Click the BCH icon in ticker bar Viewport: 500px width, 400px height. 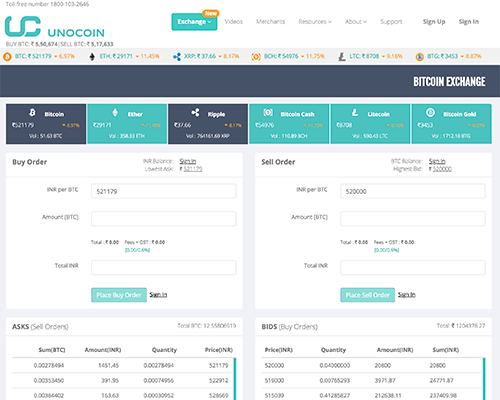(256, 57)
